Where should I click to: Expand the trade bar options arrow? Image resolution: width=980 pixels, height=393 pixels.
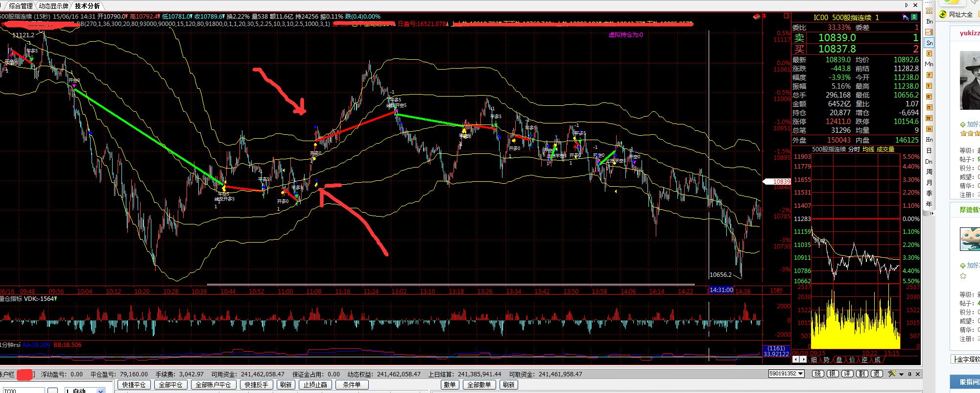point(901,374)
